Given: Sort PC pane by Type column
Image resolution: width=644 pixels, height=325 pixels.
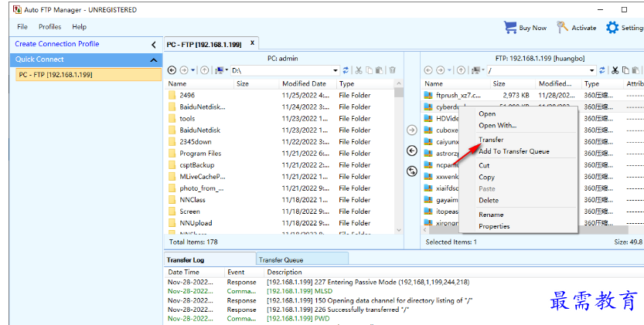Looking at the screenshot, I should [365, 83].
